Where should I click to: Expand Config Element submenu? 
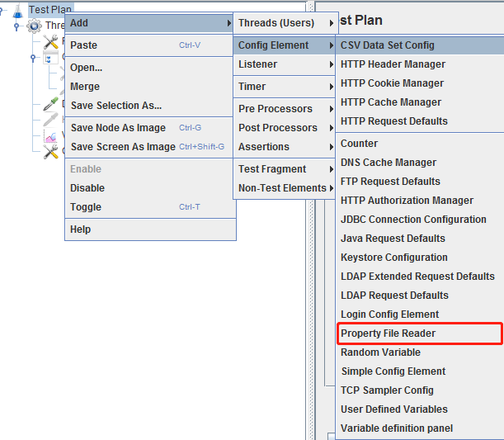click(x=284, y=45)
